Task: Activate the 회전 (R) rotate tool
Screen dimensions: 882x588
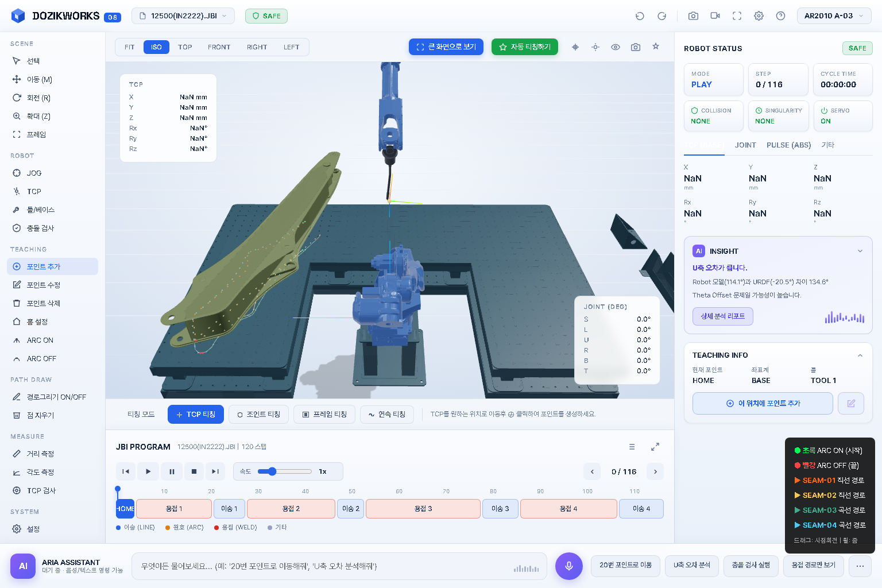Action: [x=52, y=98]
